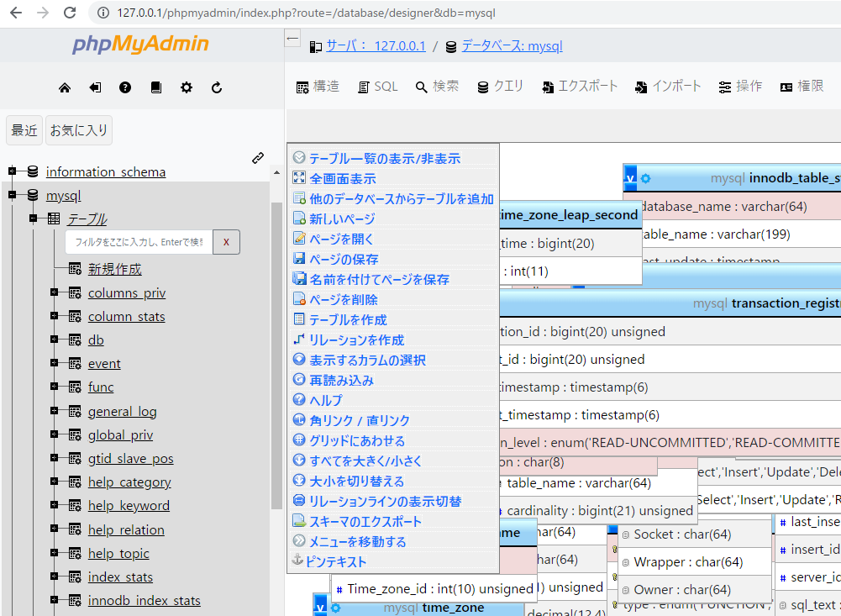The height and width of the screenshot is (616, 841).
Task: Click the browser reload button
Action: (70, 13)
